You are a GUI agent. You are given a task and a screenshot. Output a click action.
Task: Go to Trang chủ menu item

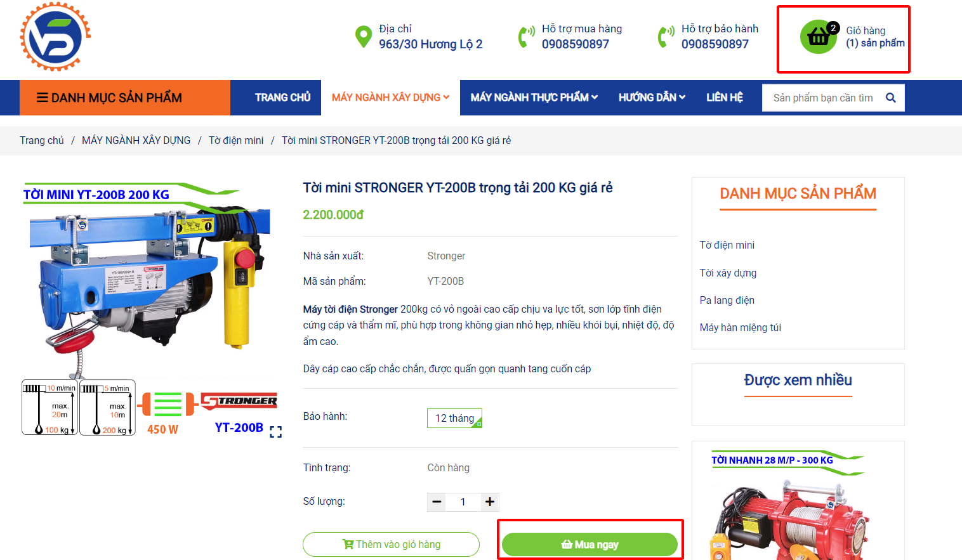click(x=282, y=98)
